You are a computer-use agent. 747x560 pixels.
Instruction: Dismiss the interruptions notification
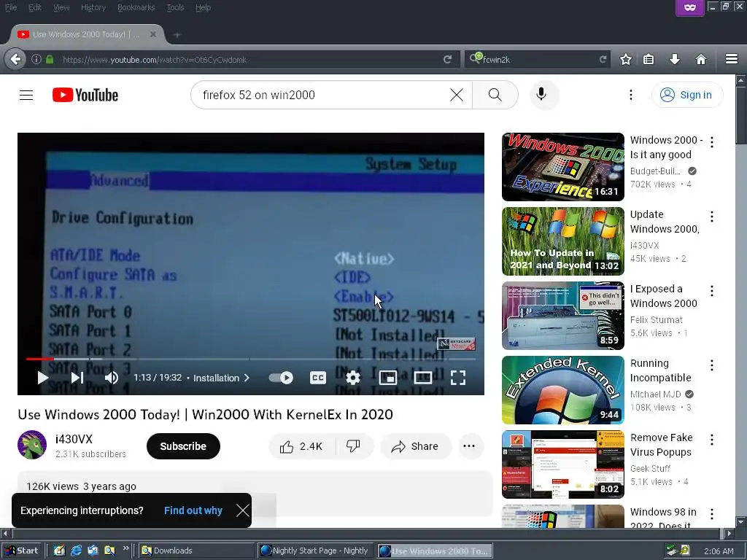tap(242, 510)
